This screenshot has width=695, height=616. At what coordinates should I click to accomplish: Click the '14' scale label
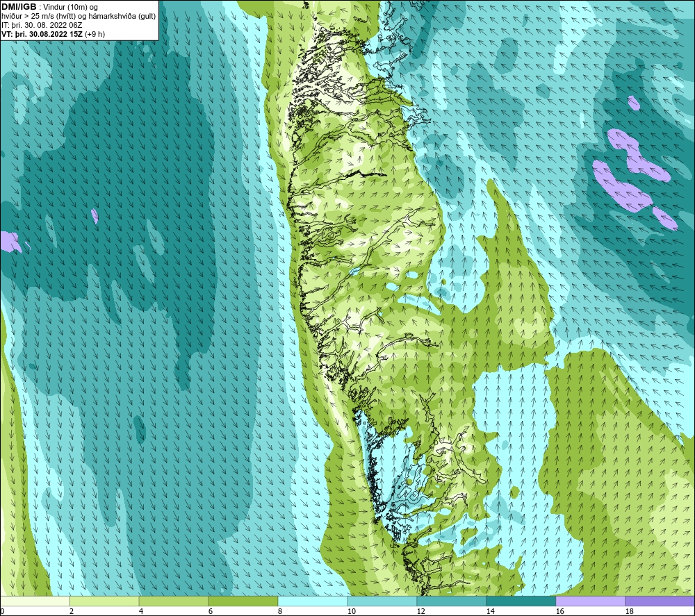point(490,612)
